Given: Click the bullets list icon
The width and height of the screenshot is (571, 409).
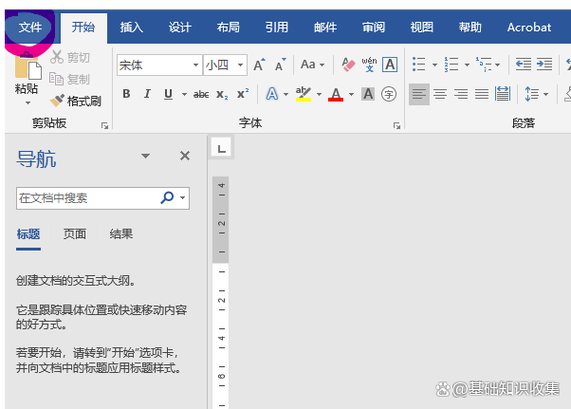Looking at the screenshot, I should tap(419, 64).
